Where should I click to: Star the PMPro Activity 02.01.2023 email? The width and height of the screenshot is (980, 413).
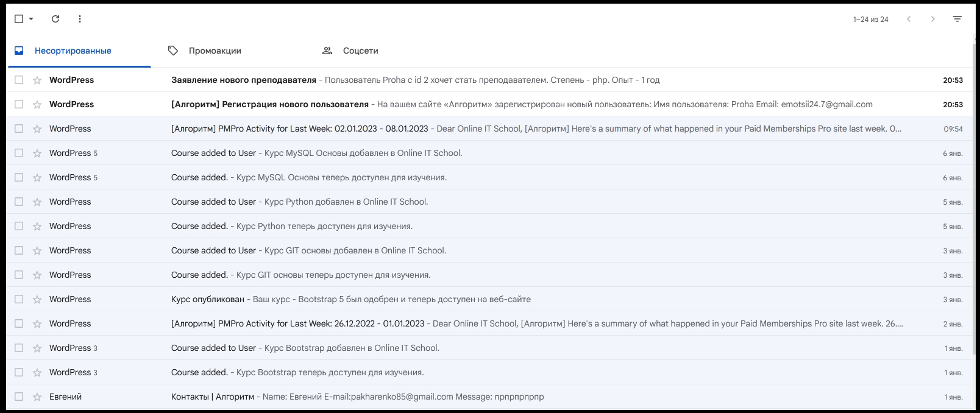[37, 129]
